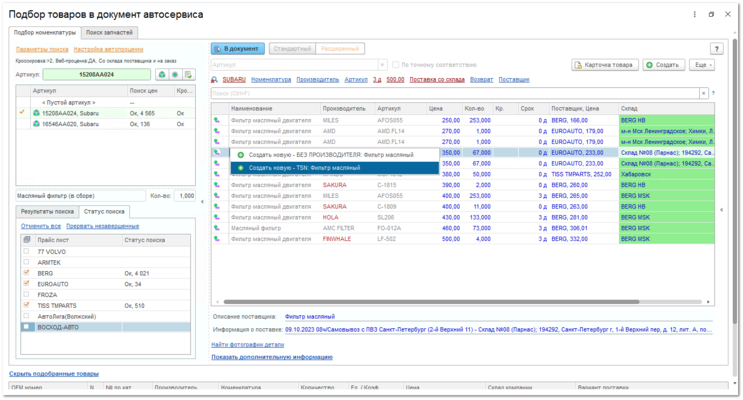The image size is (743, 400).
Task: Open Найти фотографии детали link
Action: pos(247,345)
